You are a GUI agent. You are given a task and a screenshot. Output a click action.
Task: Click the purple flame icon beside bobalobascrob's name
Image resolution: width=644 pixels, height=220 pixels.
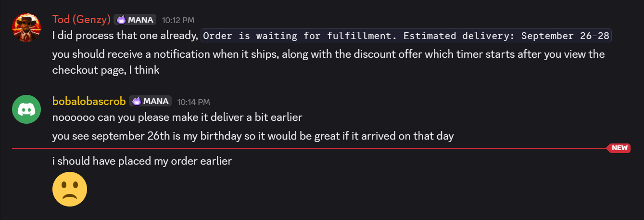137,101
